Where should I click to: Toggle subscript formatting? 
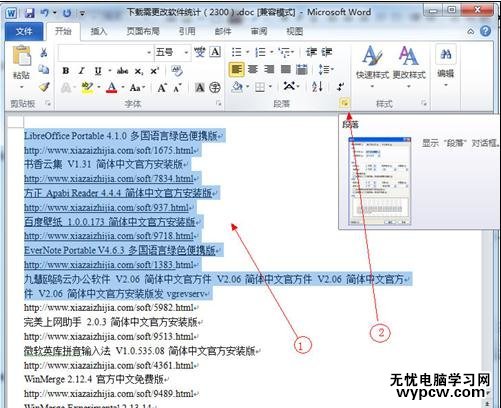pyautogui.click(x=139, y=71)
